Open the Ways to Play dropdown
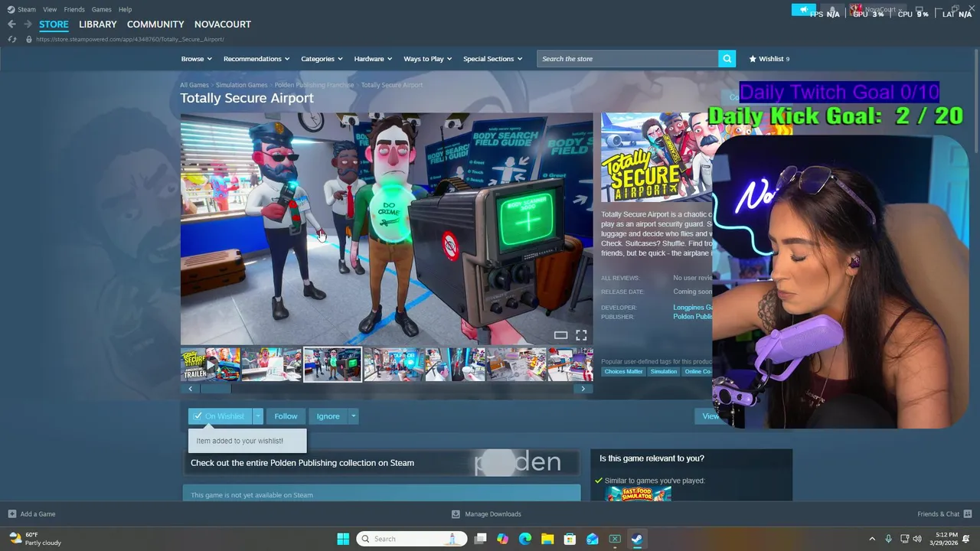Image resolution: width=980 pixels, height=551 pixels. click(x=428, y=59)
